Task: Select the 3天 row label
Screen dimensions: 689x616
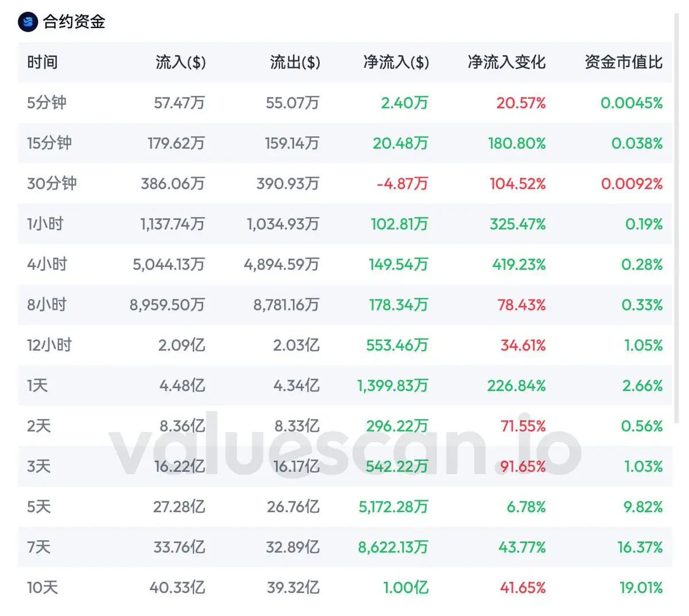Action: click(x=38, y=466)
